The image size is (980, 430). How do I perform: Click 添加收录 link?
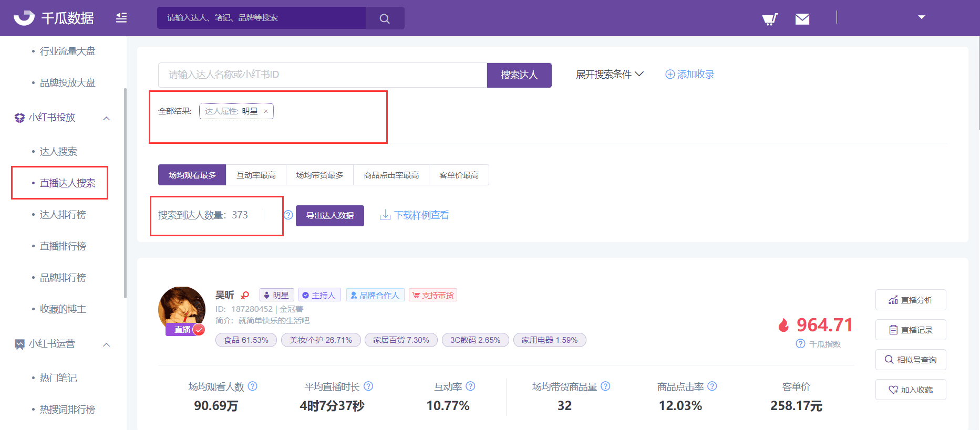[x=690, y=75]
